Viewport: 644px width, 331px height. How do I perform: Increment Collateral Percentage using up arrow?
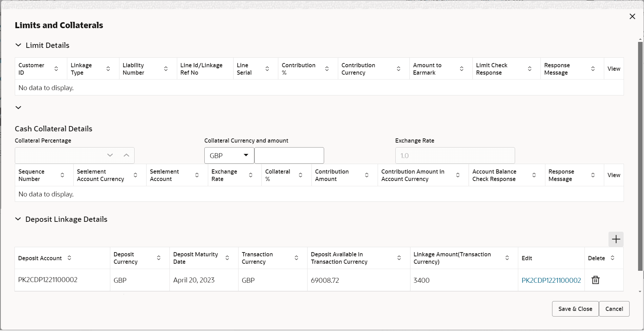point(126,155)
